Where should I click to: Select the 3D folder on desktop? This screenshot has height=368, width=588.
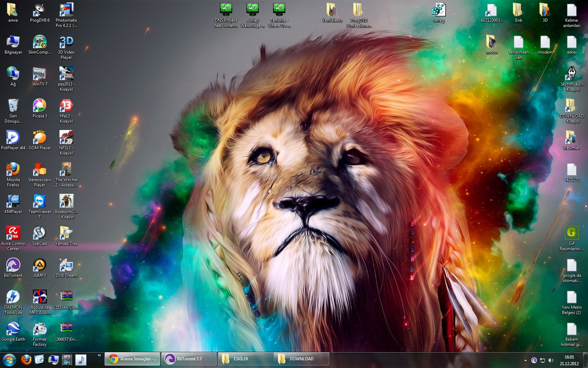point(545,13)
